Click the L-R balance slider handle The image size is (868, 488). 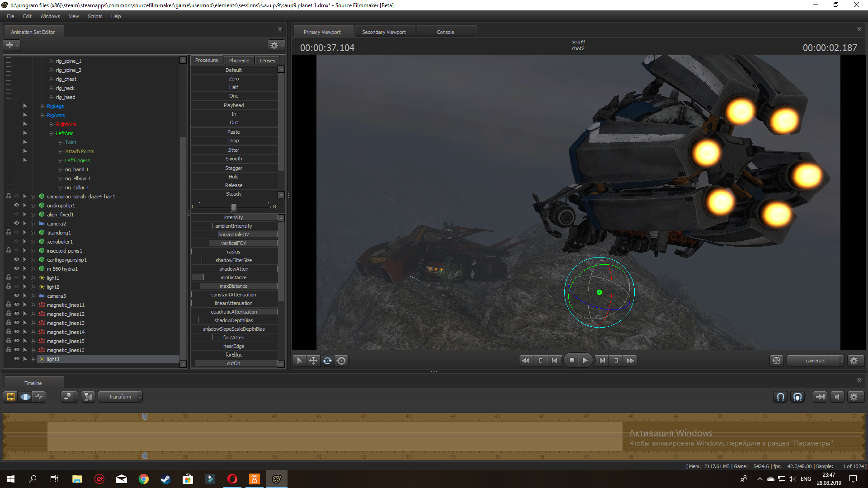[234, 207]
